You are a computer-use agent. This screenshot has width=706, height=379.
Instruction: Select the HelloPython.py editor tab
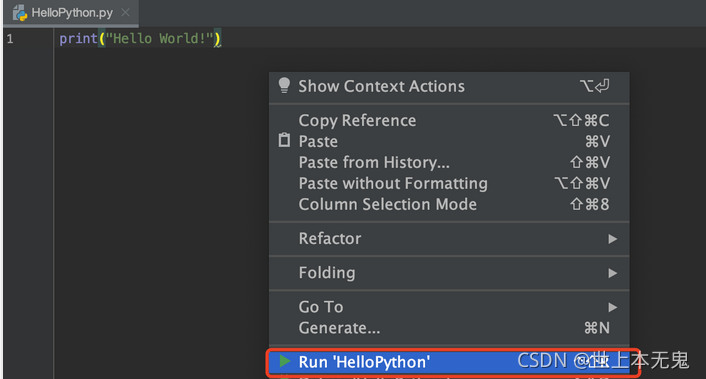(x=71, y=13)
